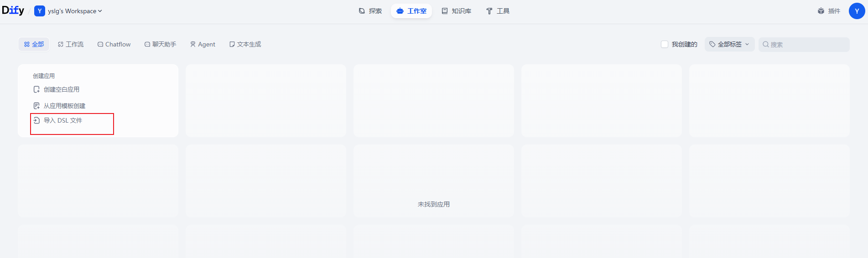
Task: Open the yslg's Workspace dropdown
Action: [x=75, y=11]
